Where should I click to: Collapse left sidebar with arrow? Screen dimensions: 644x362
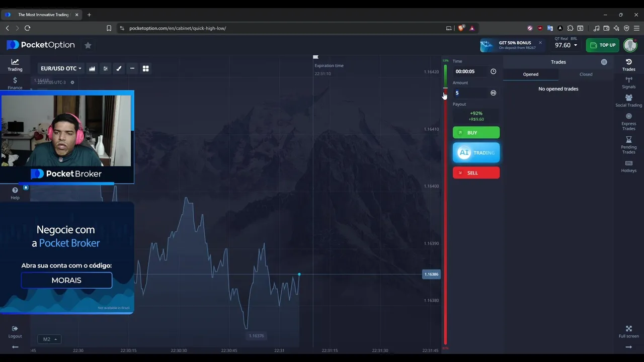coord(15,347)
